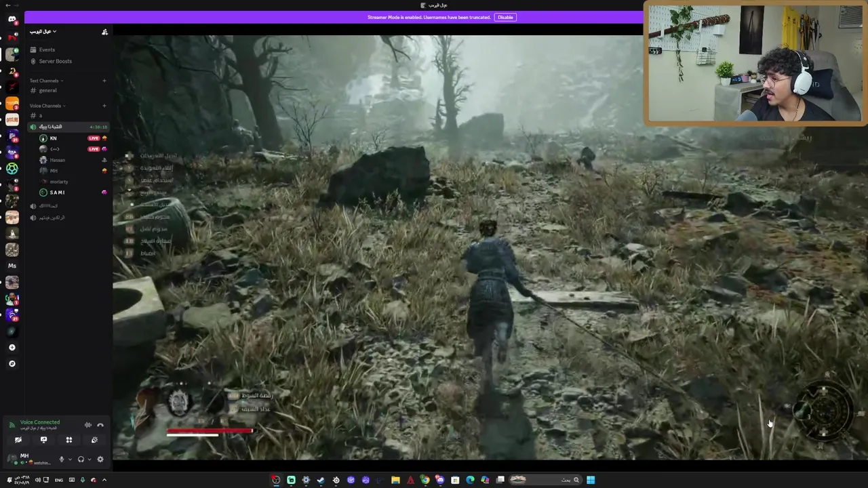Disconnect from voice call

click(x=100, y=425)
